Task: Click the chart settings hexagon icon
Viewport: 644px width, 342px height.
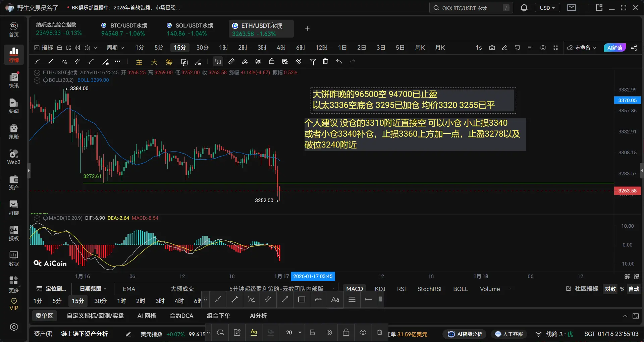Action: 543,48
